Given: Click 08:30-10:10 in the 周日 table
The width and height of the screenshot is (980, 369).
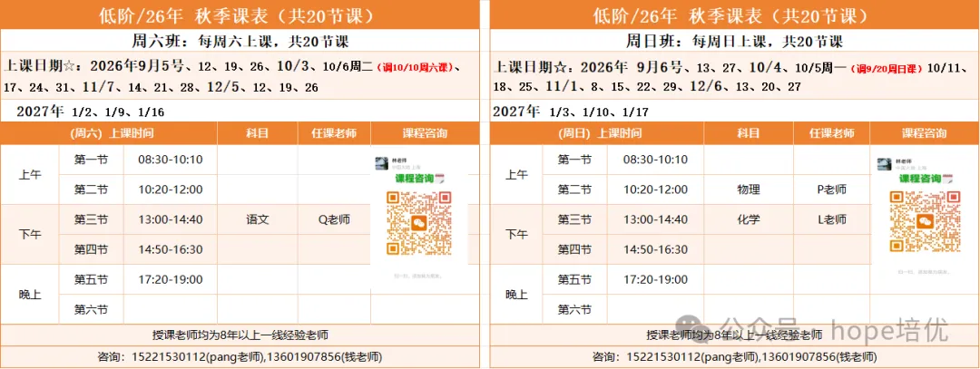Looking at the screenshot, I should [x=655, y=160].
